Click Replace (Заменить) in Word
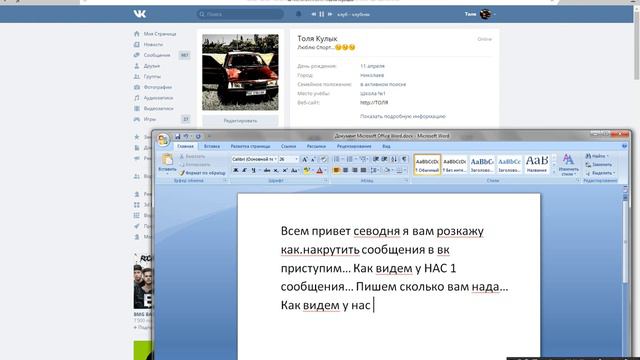 [599, 164]
